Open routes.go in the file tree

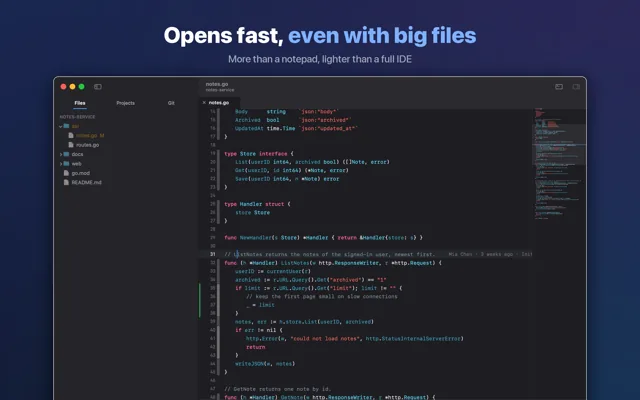[x=87, y=145]
